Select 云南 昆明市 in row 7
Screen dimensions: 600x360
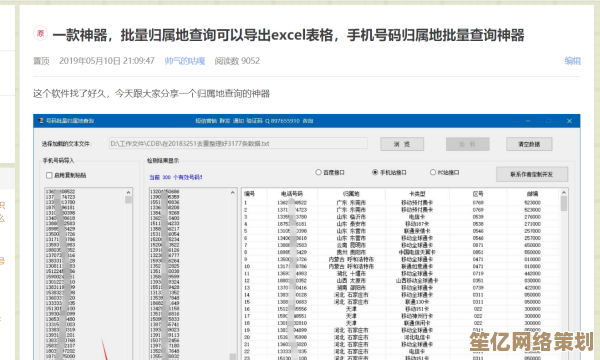click(351, 245)
